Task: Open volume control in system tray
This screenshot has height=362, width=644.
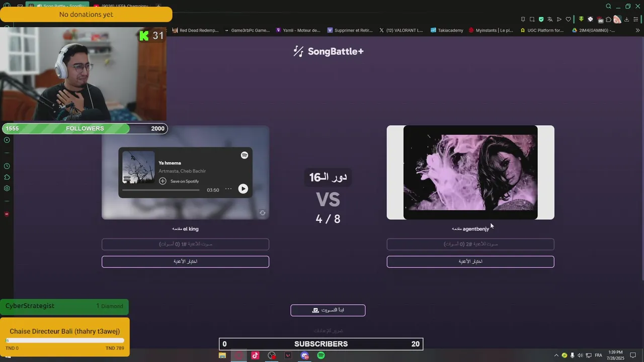Action: pos(581,355)
